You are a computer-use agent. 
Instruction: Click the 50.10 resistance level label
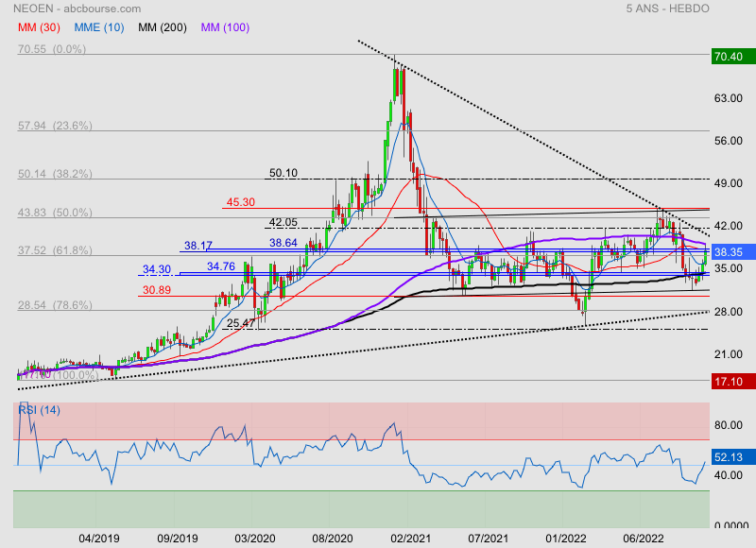point(283,173)
